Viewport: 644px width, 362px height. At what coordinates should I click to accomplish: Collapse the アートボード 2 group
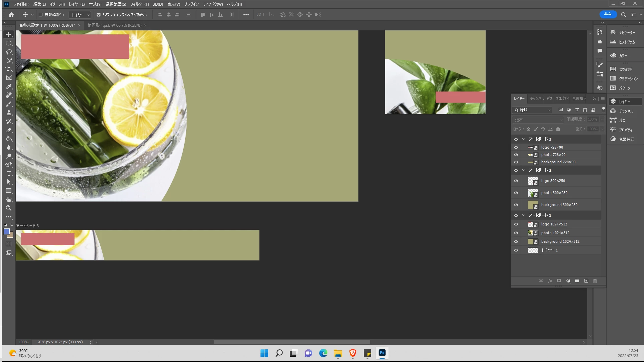(524, 170)
